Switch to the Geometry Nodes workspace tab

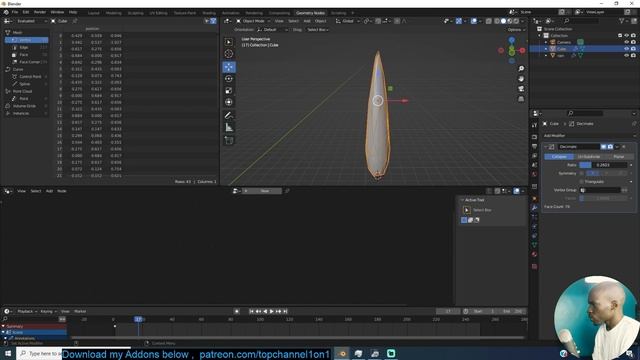pyautogui.click(x=310, y=13)
